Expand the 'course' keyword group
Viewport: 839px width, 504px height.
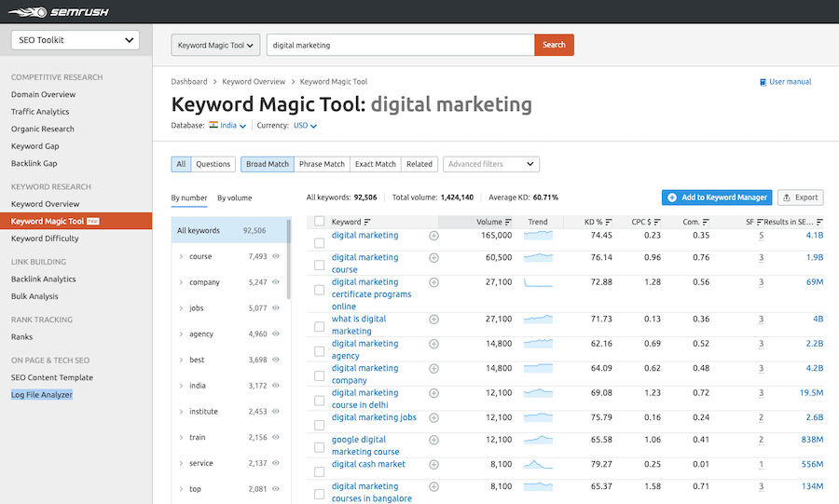tap(181, 256)
